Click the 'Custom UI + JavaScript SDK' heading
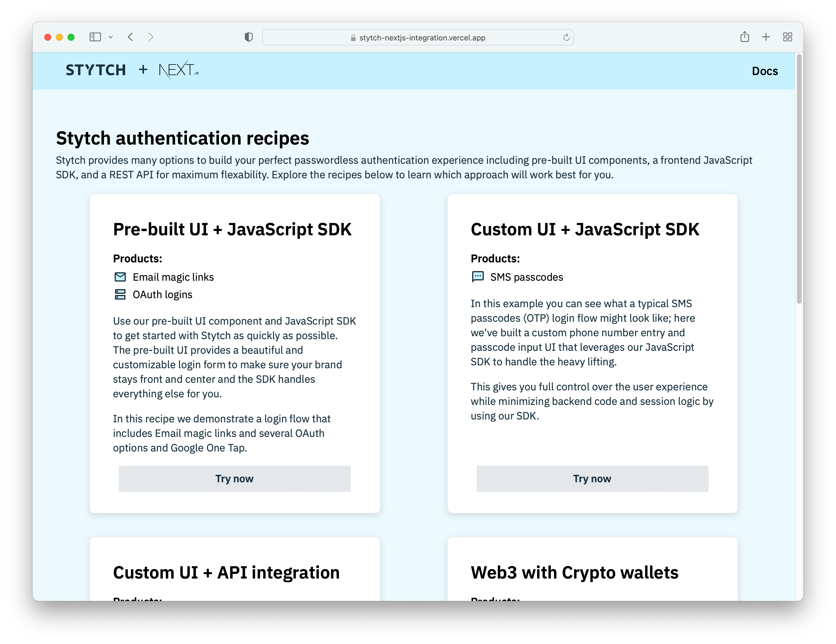This screenshot has height=644, width=836. tap(585, 230)
